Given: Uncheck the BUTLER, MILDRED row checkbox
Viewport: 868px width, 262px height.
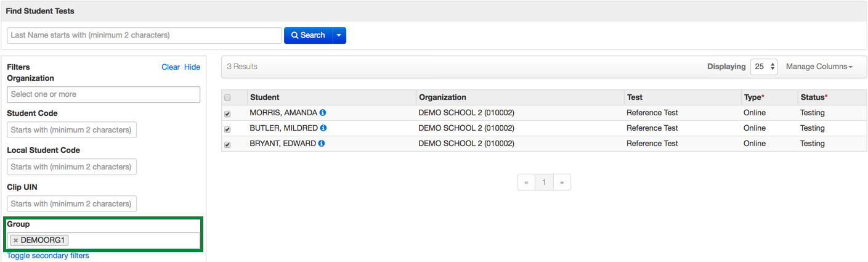Looking at the screenshot, I should (227, 129).
